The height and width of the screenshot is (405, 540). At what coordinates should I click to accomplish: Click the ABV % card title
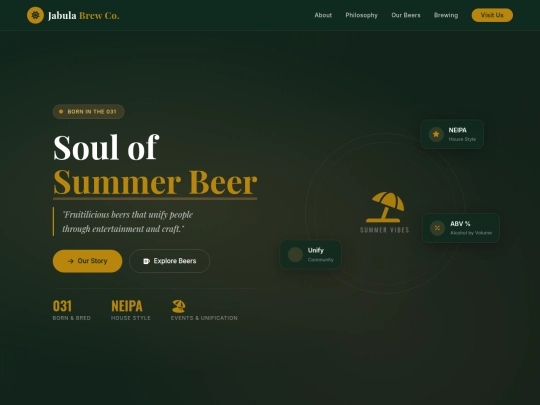(460, 224)
